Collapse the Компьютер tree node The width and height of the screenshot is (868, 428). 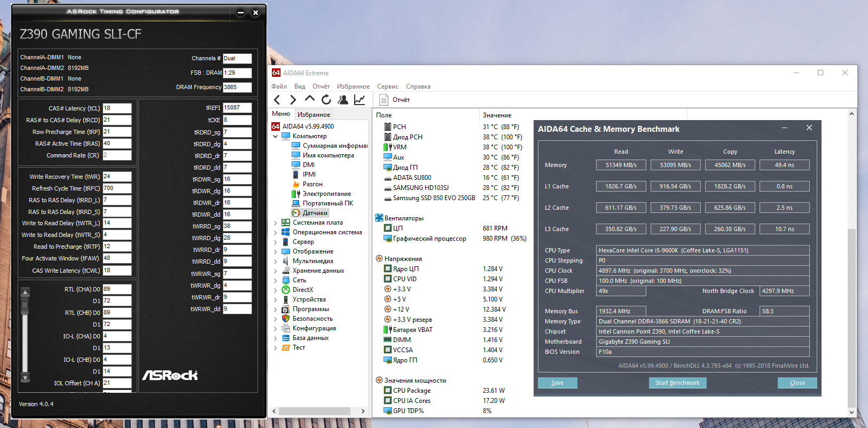(276, 136)
